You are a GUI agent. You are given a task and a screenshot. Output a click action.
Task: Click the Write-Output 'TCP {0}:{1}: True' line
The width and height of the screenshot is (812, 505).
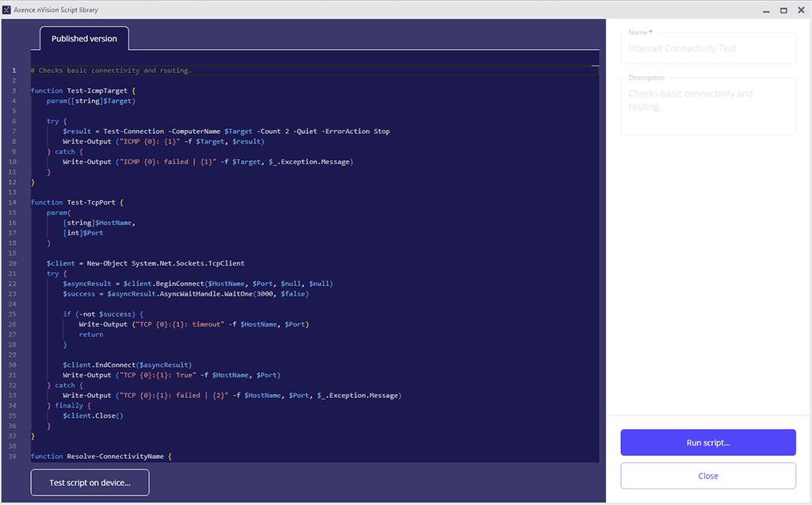(171, 375)
